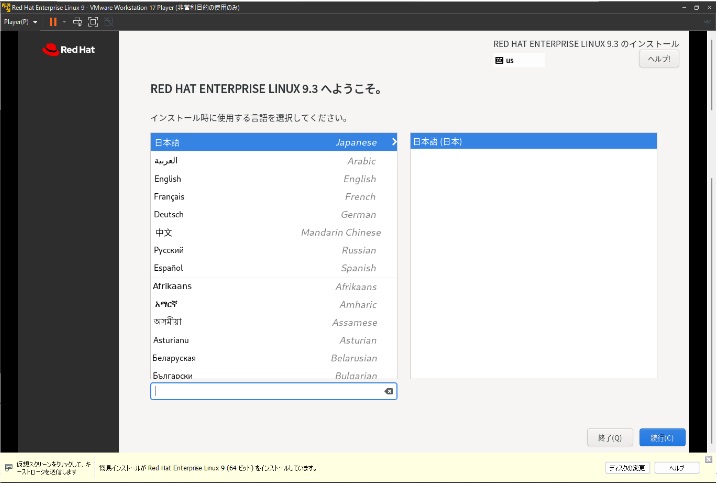Click ヘルプ button in bottom notification bar
The image size is (717, 483).
point(677,467)
